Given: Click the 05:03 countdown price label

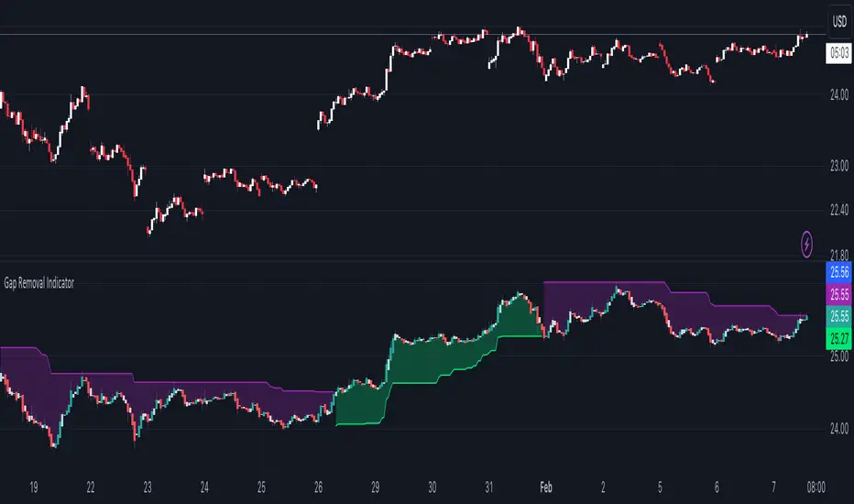Looking at the screenshot, I should pos(838,53).
